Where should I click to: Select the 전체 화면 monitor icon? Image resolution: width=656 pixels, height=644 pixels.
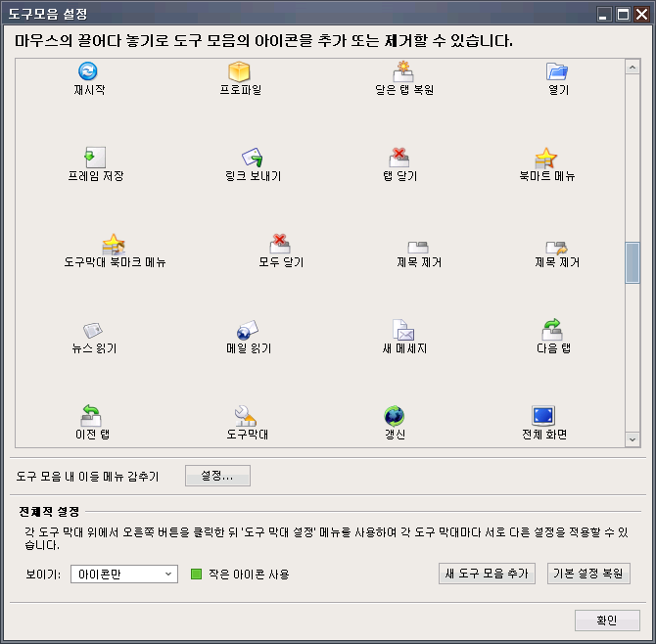point(543,416)
